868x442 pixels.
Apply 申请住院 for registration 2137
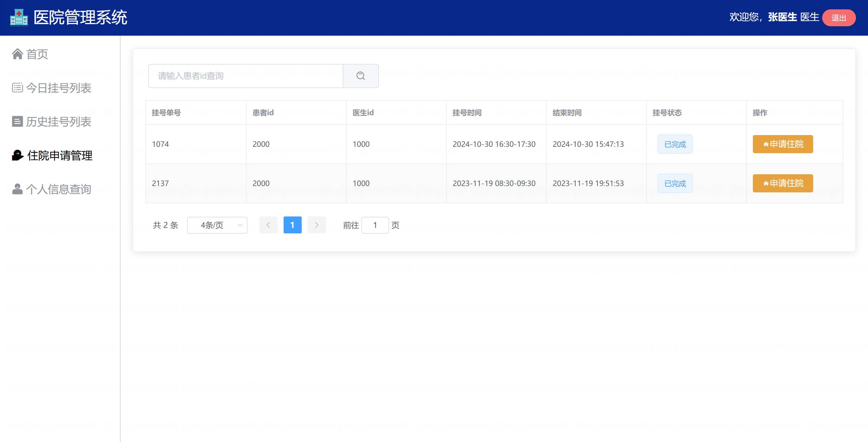[x=783, y=183]
